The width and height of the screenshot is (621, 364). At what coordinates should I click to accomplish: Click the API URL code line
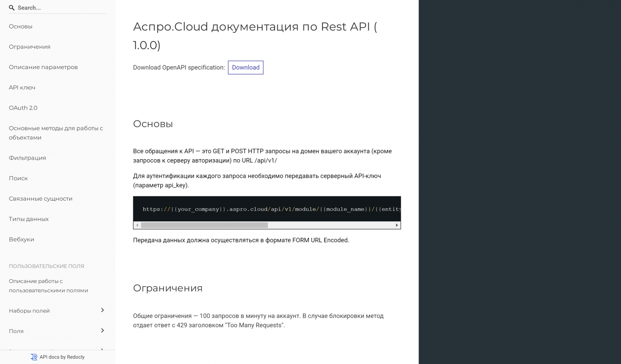click(x=272, y=209)
